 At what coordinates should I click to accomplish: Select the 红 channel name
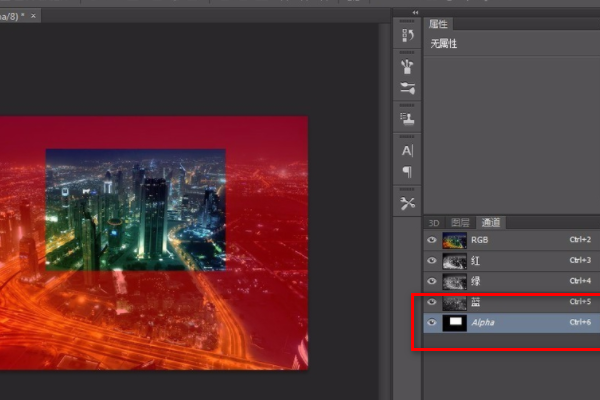click(x=476, y=261)
